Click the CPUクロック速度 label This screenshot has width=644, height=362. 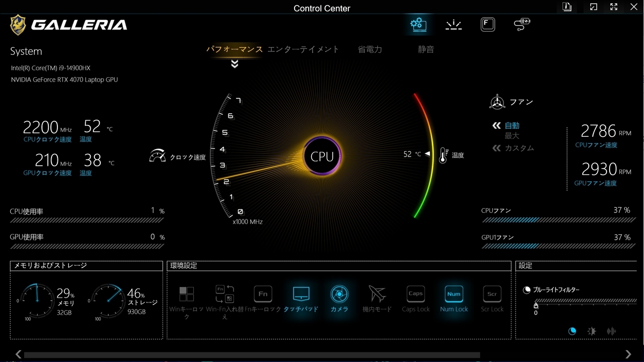[x=48, y=139]
